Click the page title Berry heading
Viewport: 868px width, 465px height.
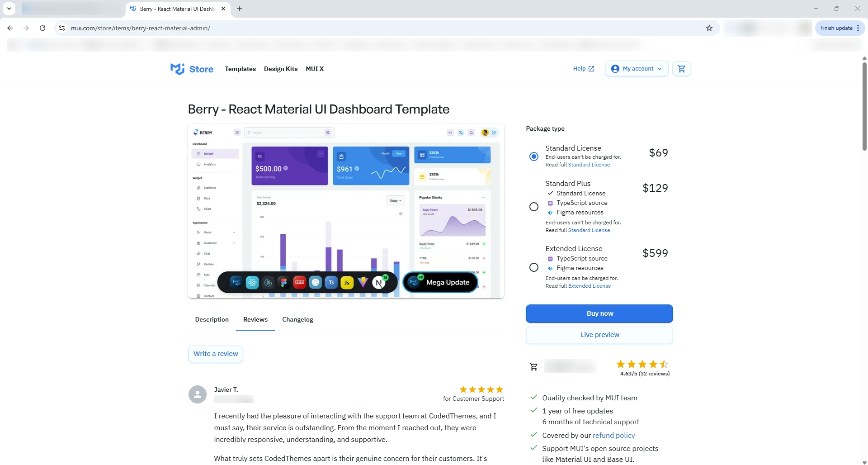point(319,109)
